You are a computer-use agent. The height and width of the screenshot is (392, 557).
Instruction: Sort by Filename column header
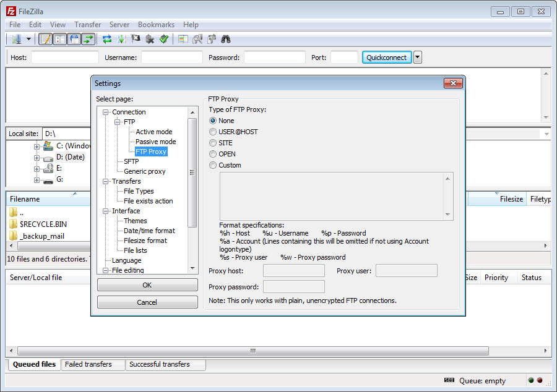[x=48, y=199]
